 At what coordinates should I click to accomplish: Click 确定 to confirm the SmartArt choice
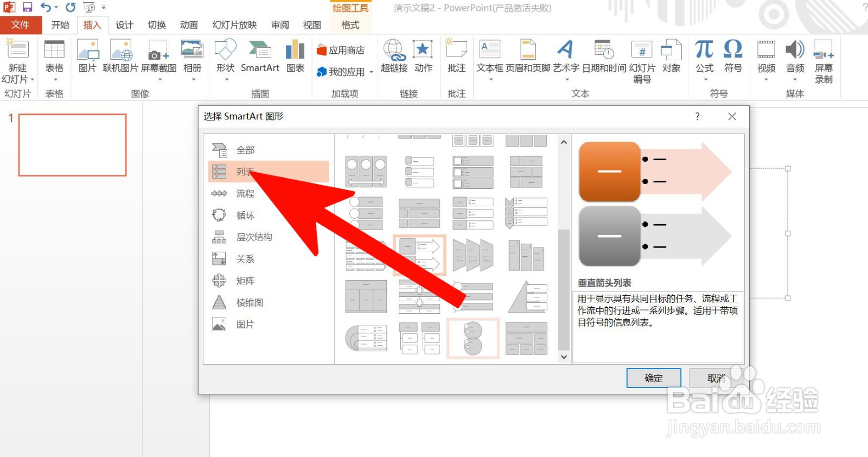point(654,378)
